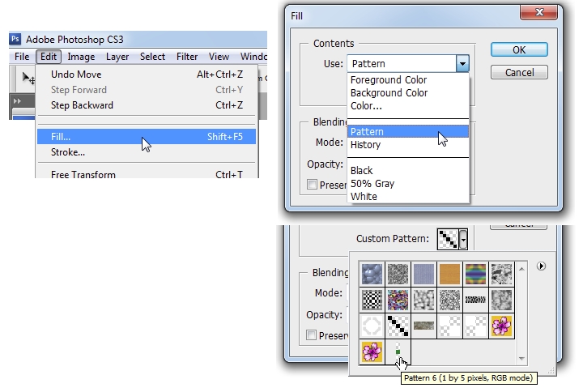Toggle the Preserve checkbox below the pattern picker dialog's Opacity
Screen dimensions: 583x392
point(311,335)
